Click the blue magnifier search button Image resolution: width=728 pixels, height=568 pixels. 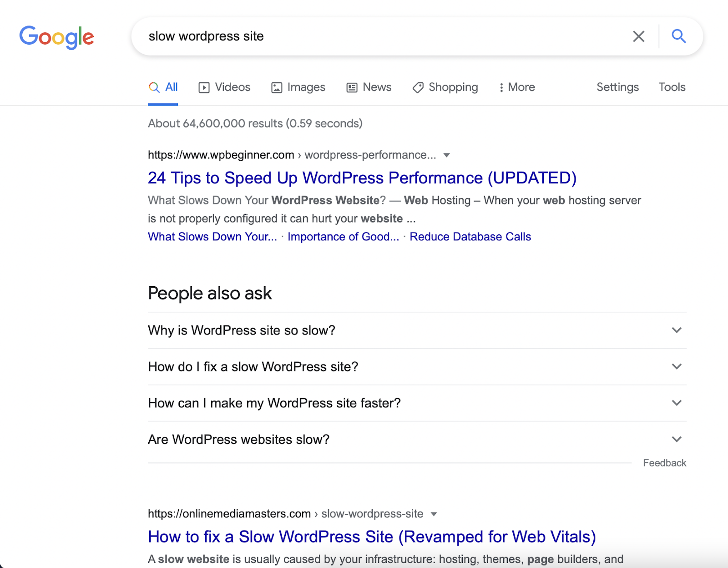point(679,36)
